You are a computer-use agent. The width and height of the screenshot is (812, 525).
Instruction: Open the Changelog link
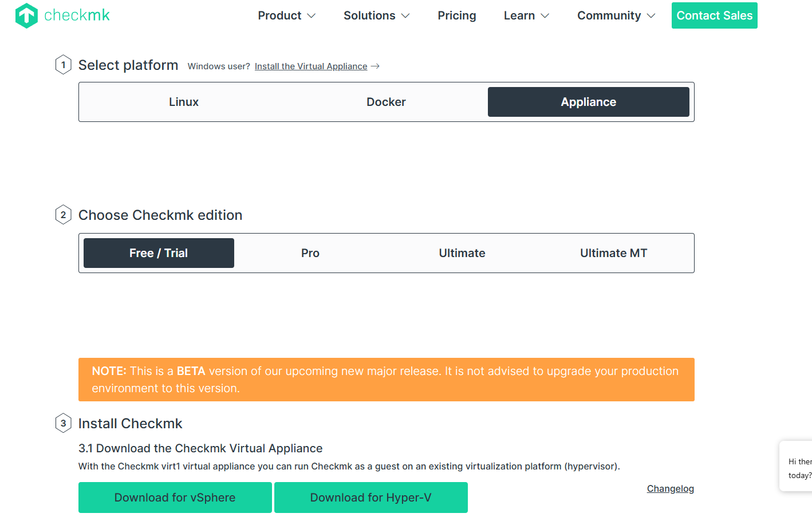[x=671, y=488]
